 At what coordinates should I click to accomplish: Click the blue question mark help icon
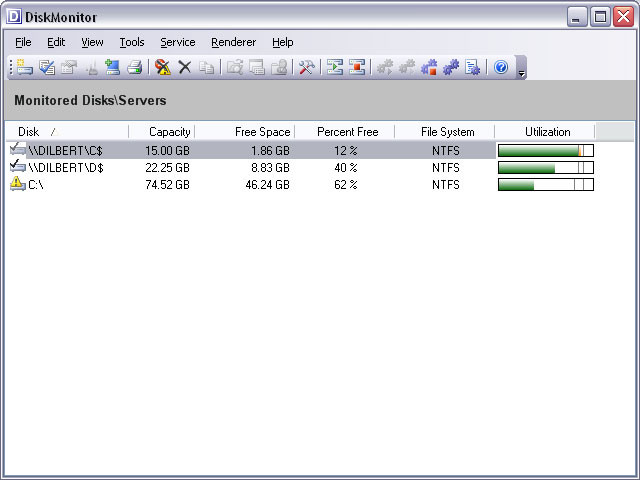pos(501,67)
